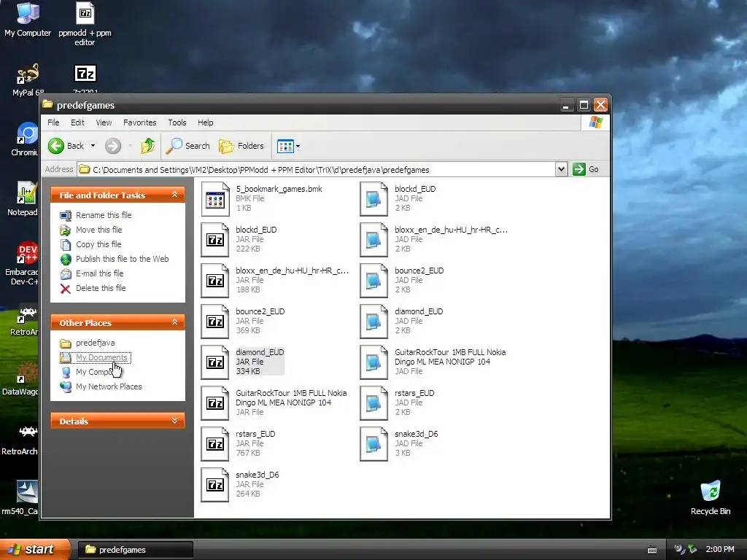Viewport: 747px width, 560px height.
Task: Select the diamond_EUD JAD file icon
Action: (x=374, y=322)
